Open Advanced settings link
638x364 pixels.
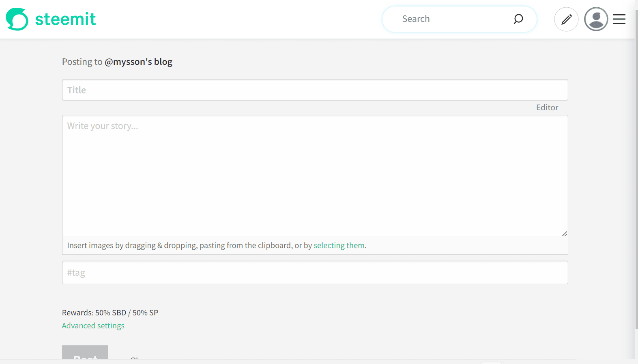93,325
